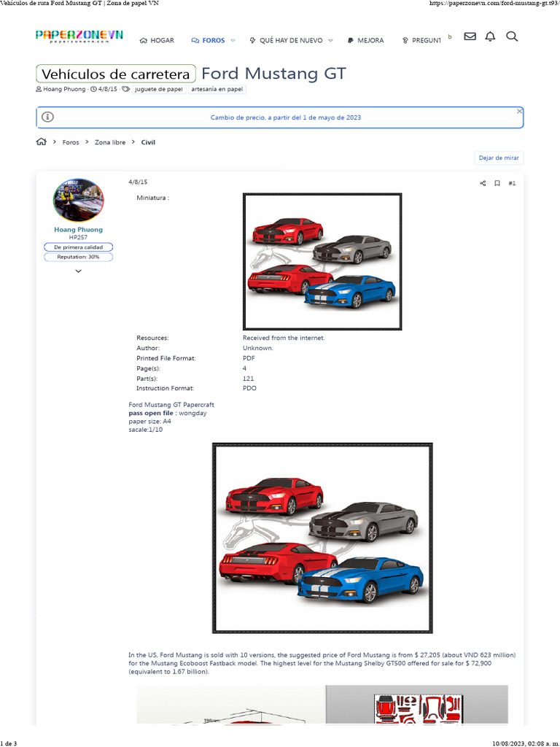Click the 'Reputation: 30%' badge

point(79,257)
